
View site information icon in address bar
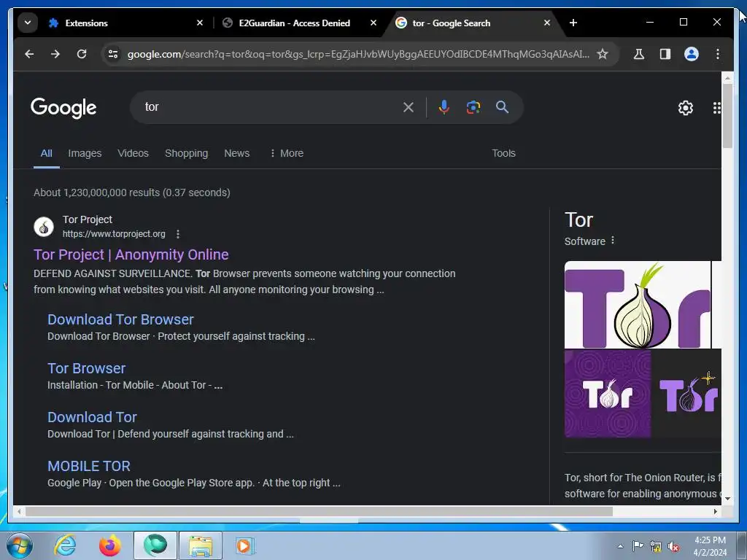click(113, 54)
